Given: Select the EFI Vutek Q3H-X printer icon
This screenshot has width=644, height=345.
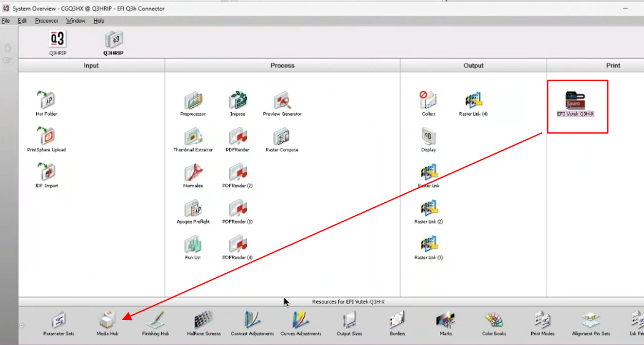Looking at the screenshot, I should [575, 100].
